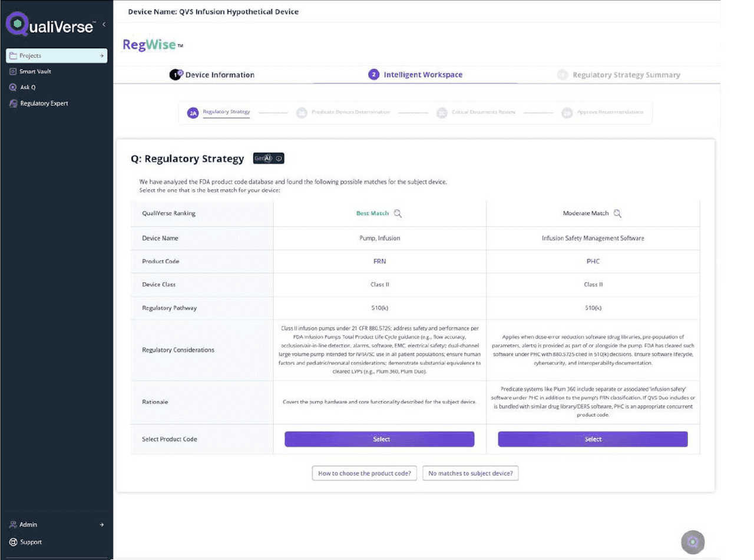
Task: Open the QualiVerse logo home
Action: [50, 25]
